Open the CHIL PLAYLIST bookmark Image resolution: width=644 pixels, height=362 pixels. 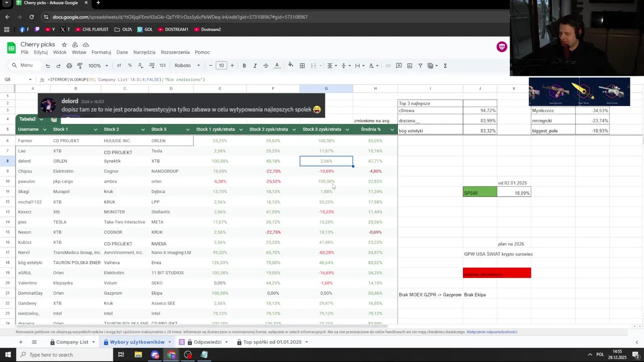point(92,29)
